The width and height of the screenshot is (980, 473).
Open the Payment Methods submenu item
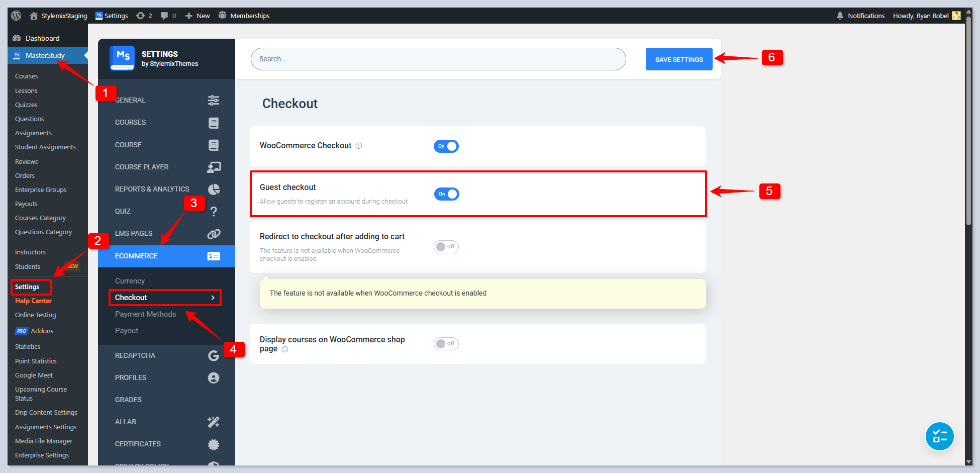click(x=145, y=314)
